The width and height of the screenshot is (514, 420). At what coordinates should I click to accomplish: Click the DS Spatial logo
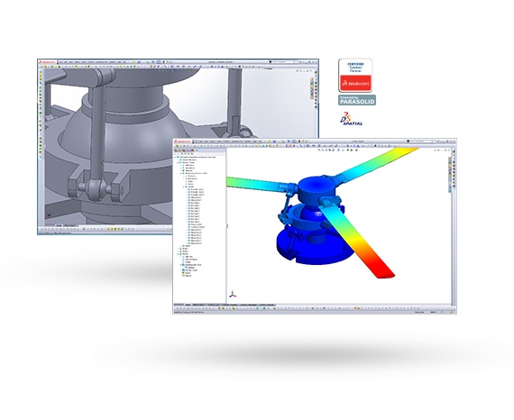pos(351,119)
